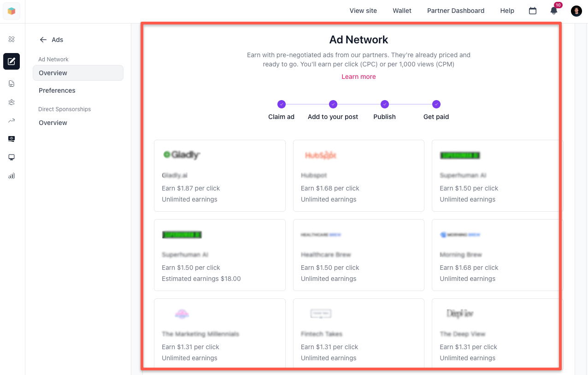Open the beehiiv logo in top corner
Image resolution: width=588 pixels, height=375 pixels.
tap(11, 11)
